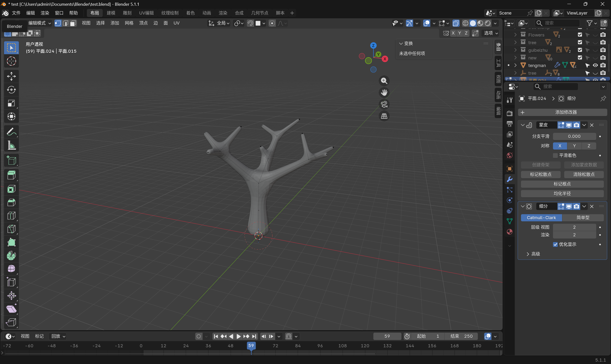Open the 编辑模式 mode dropdown

pos(39,23)
